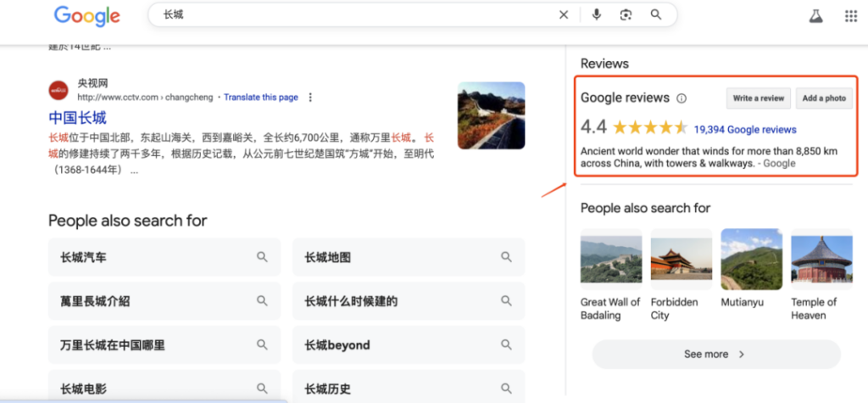The height and width of the screenshot is (403, 868).
Task: Clear the search box with X icon
Action: (564, 14)
